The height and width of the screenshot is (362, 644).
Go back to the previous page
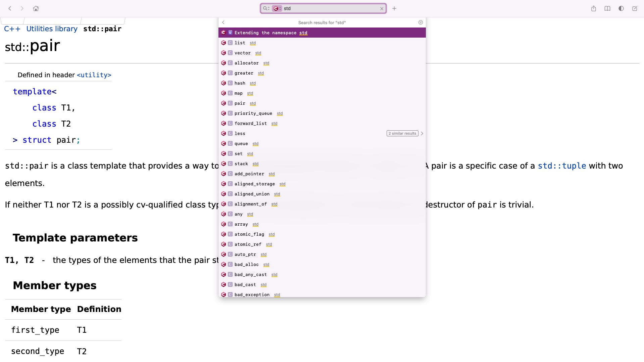[10, 8]
